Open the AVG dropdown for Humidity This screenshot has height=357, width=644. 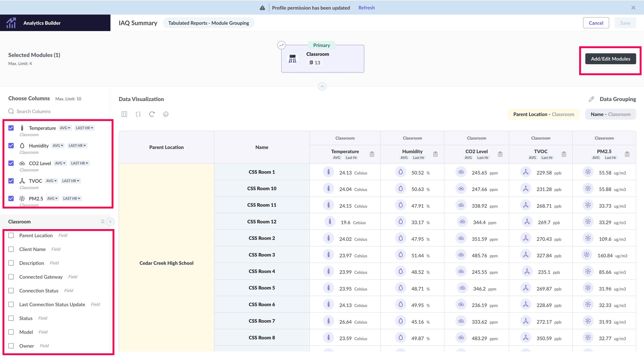pos(58,146)
